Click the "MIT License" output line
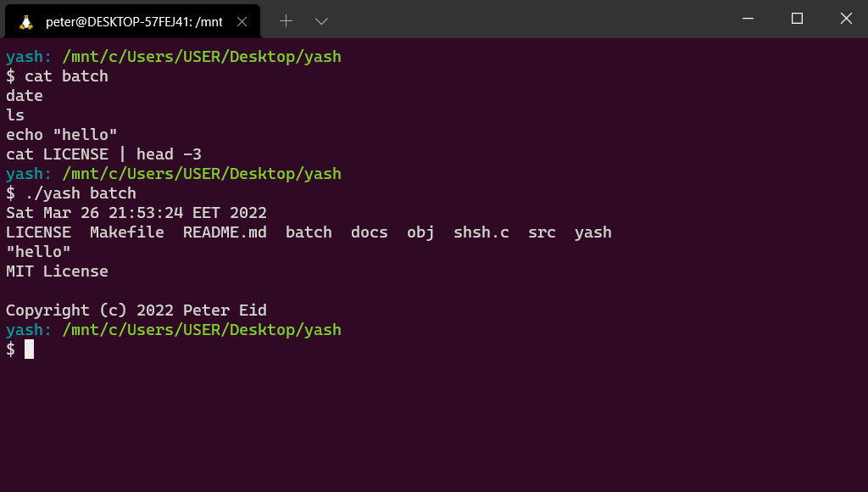This screenshot has width=868, height=492. point(57,271)
